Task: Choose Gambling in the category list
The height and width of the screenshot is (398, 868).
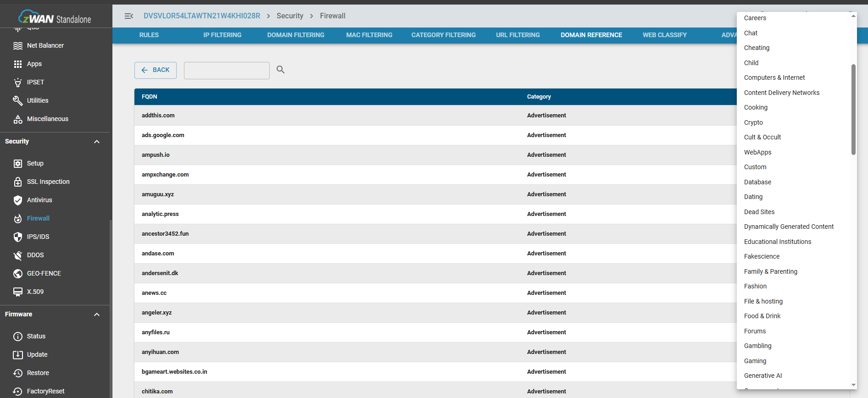Action: [757, 346]
